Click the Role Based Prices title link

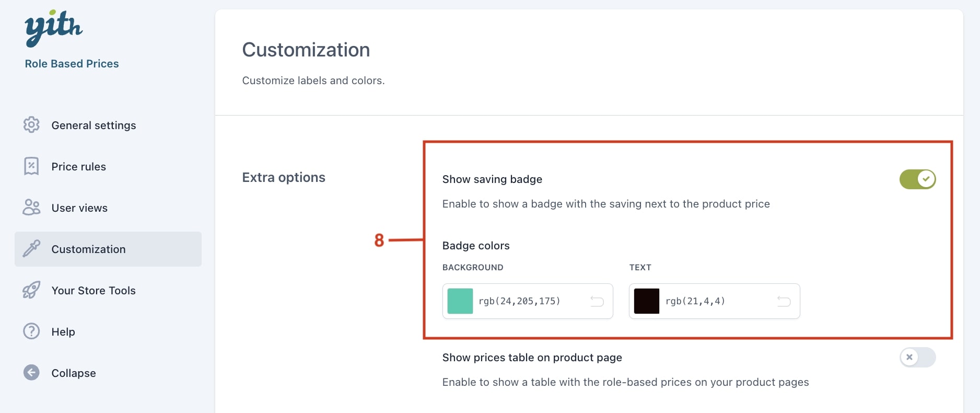(x=72, y=64)
